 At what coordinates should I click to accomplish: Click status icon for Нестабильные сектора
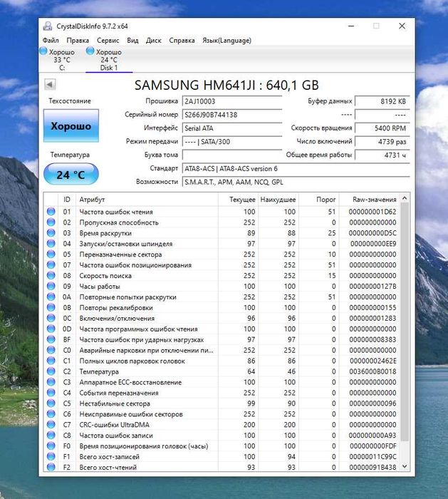tap(51, 403)
